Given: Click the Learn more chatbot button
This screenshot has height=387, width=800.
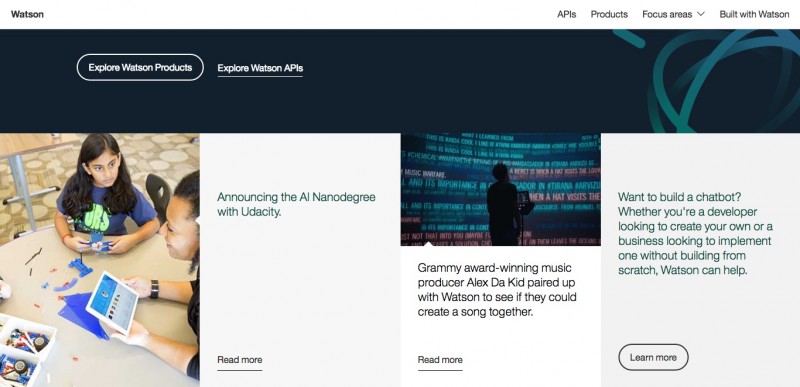Looking at the screenshot, I should point(653,357).
